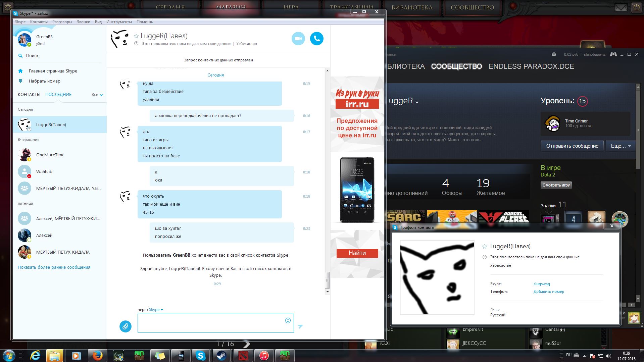Open the Помощь menu
This screenshot has height=362, width=644.
pyautogui.click(x=145, y=22)
